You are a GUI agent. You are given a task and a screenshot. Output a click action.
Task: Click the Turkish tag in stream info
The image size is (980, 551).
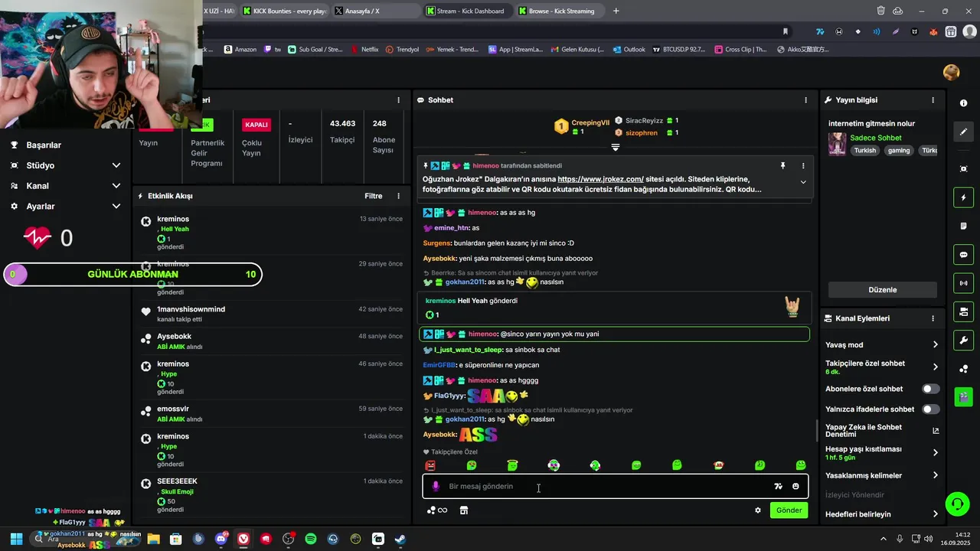864,151
